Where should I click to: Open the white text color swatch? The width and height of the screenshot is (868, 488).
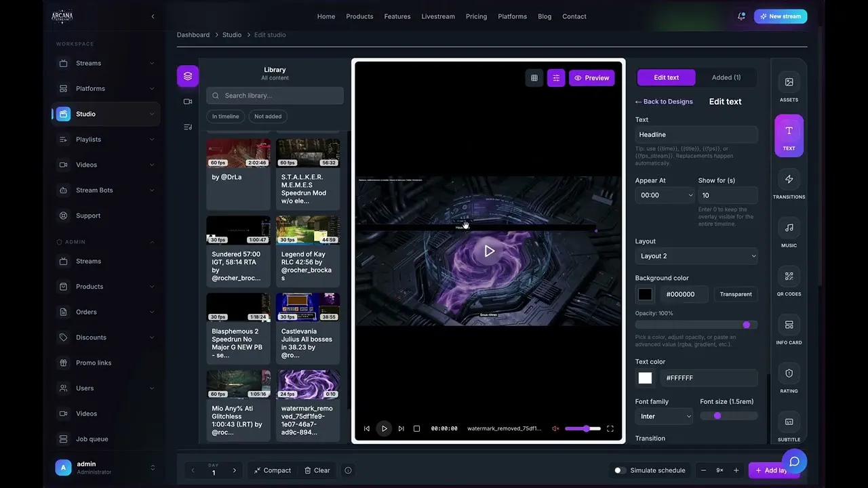coord(645,378)
